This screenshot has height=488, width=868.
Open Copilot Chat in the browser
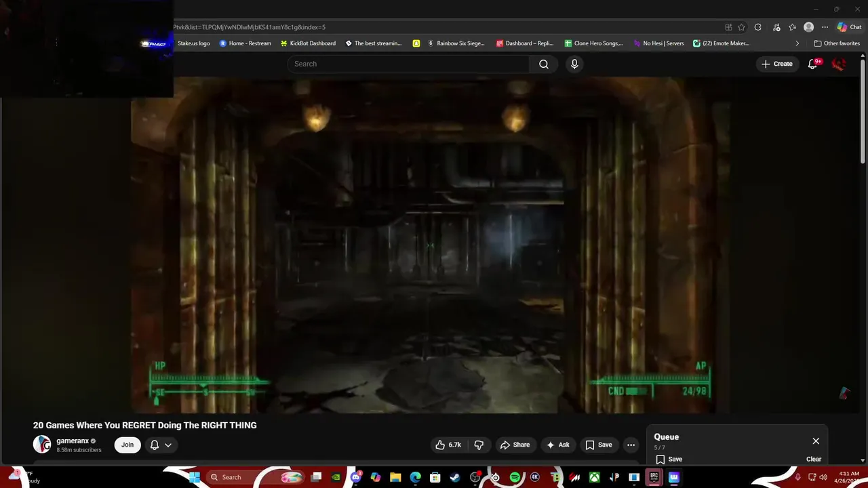[x=850, y=27]
